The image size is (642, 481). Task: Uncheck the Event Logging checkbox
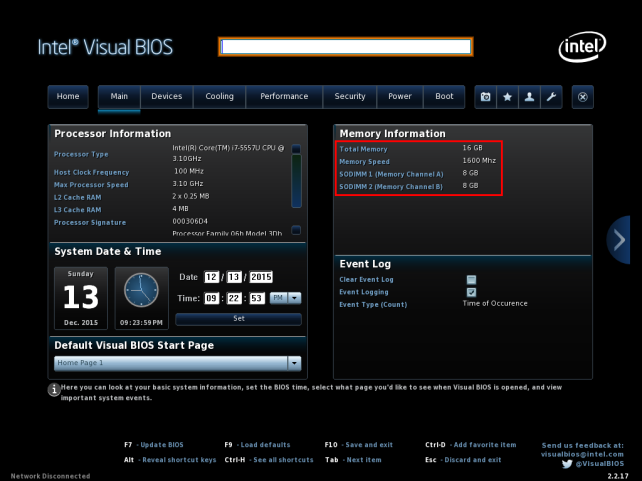tap(471, 292)
